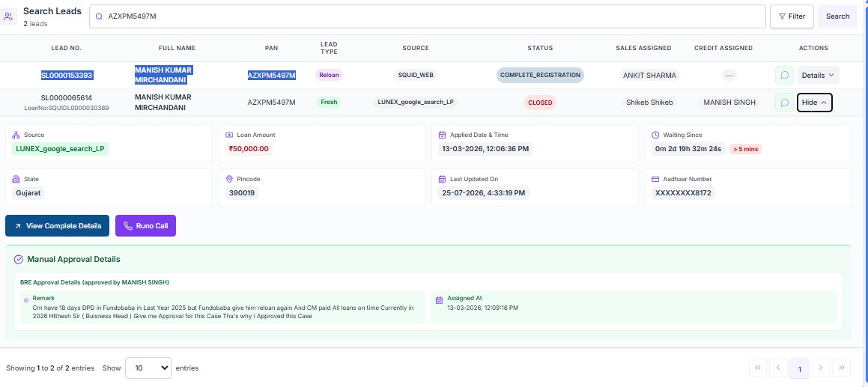Open the entries per page dropdown
Viewport: 868px width, 387px height.
pos(148,368)
